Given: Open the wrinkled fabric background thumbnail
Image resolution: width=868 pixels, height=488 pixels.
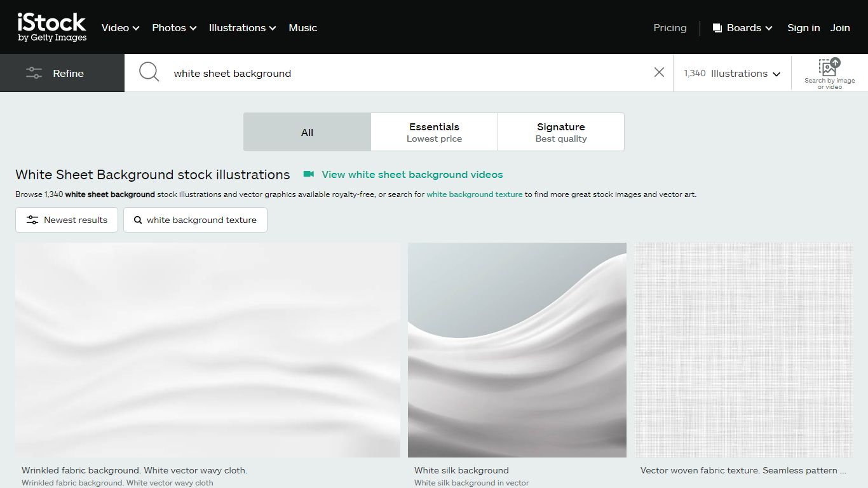Looking at the screenshot, I should 208,349.
